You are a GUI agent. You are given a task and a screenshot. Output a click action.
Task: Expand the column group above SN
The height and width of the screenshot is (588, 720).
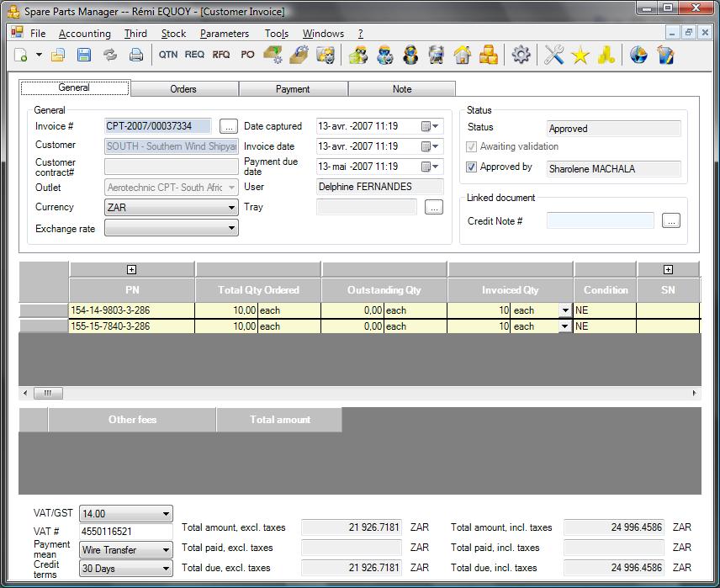point(668,270)
